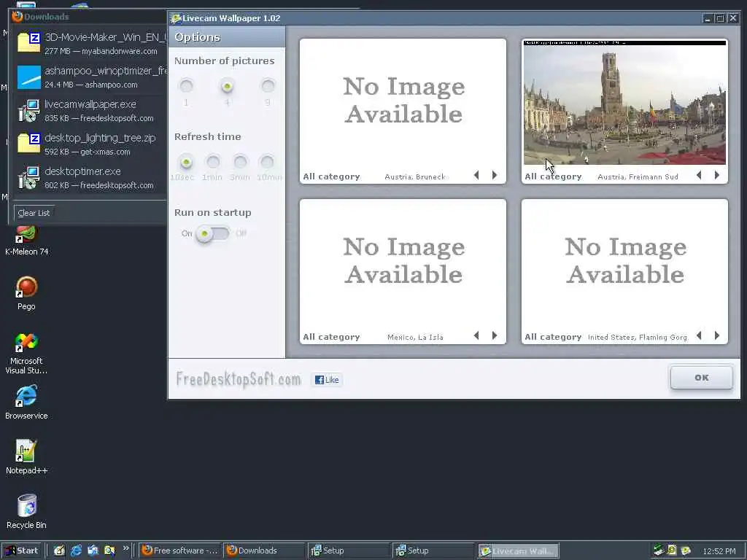This screenshot has width=747, height=560.
Task: Select ashampoo_winoptimizer download entry icon
Action: pos(29,77)
